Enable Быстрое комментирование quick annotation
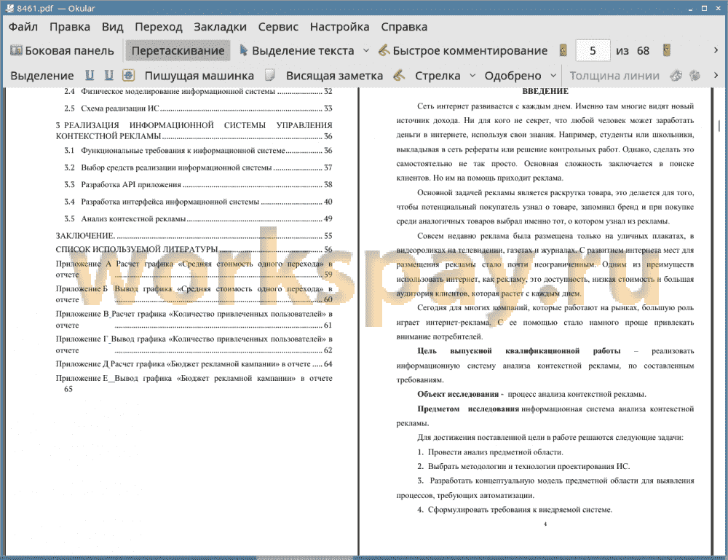The width and height of the screenshot is (728, 560). tap(463, 51)
